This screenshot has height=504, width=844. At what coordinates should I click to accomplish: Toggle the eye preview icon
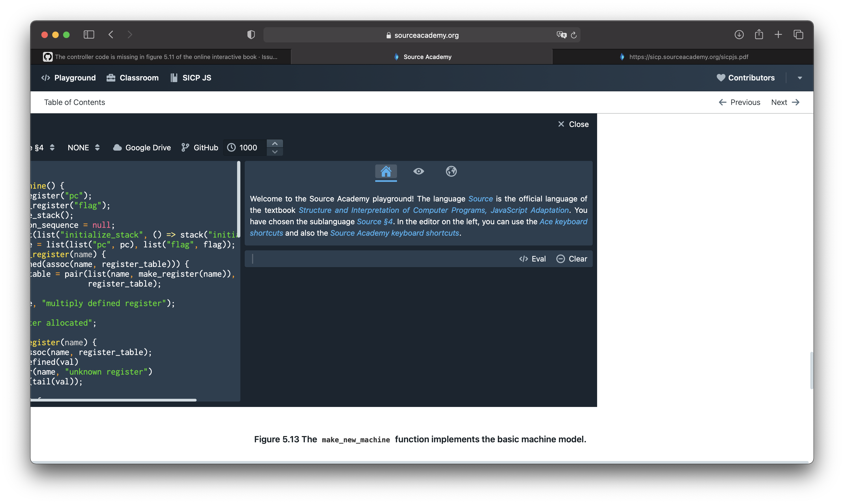pyautogui.click(x=418, y=171)
